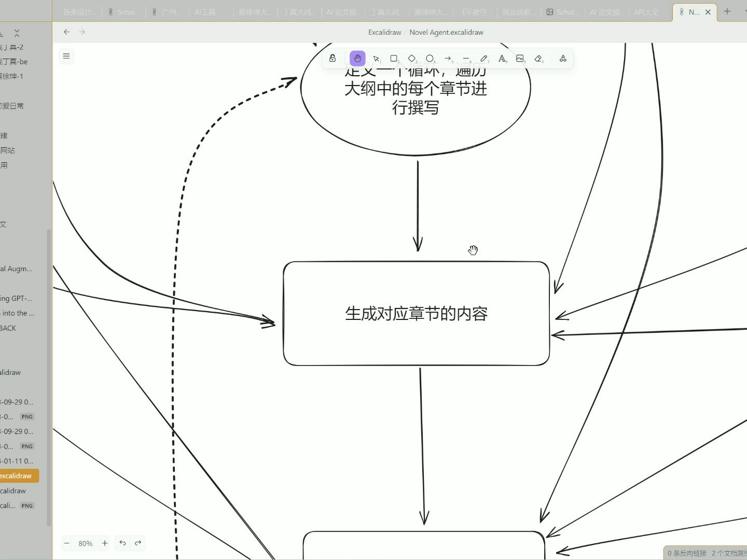Switch to the API大全 tab
The width and height of the screenshot is (747, 560).
[x=646, y=12]
